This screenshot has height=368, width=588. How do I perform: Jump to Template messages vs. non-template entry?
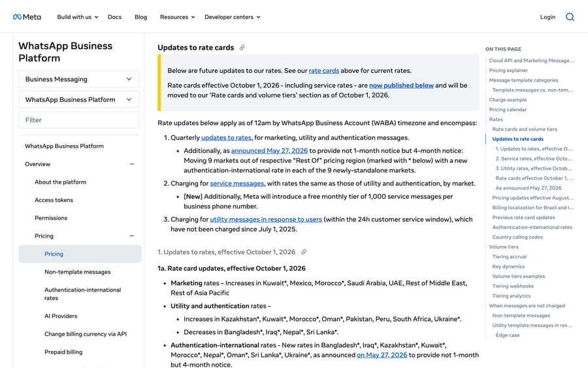pos(532,90)
